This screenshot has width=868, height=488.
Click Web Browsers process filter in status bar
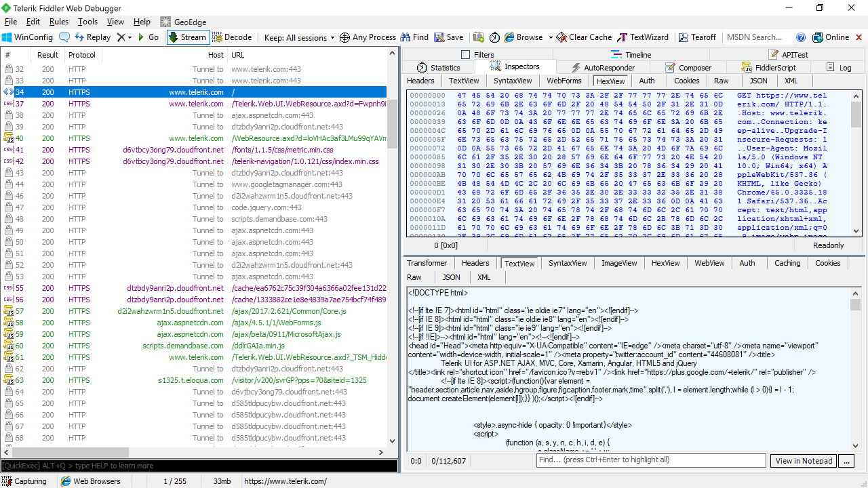91,481
